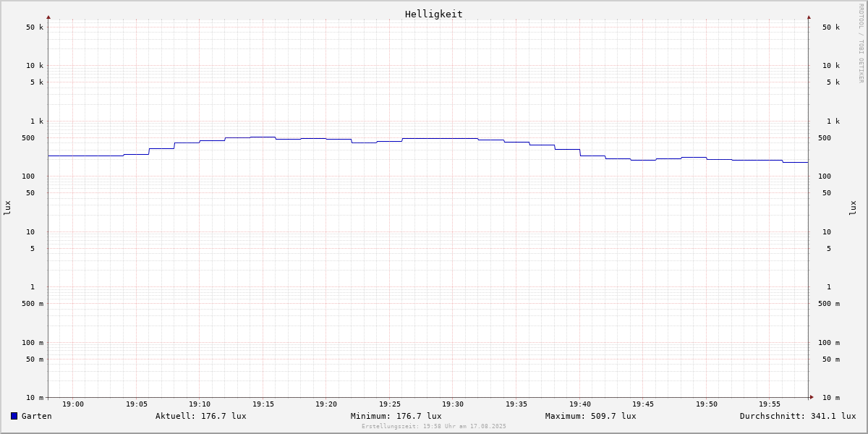Click the left axis 500 m label
The width and height of the screenshot is (868, 434).
(x=33, y=304)
